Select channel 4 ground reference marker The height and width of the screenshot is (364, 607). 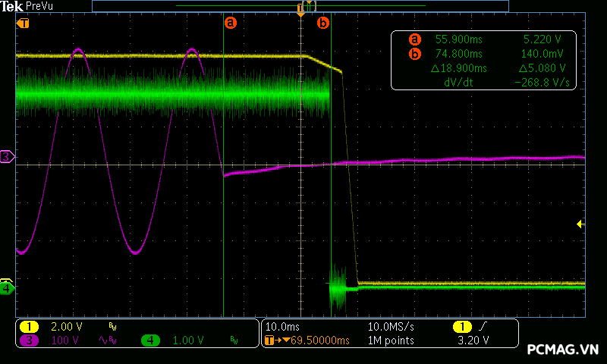point(8,289)
